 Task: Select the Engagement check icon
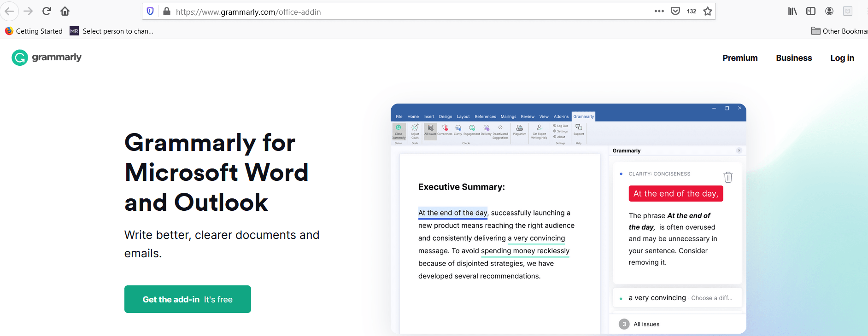click(x=472, y=130)
